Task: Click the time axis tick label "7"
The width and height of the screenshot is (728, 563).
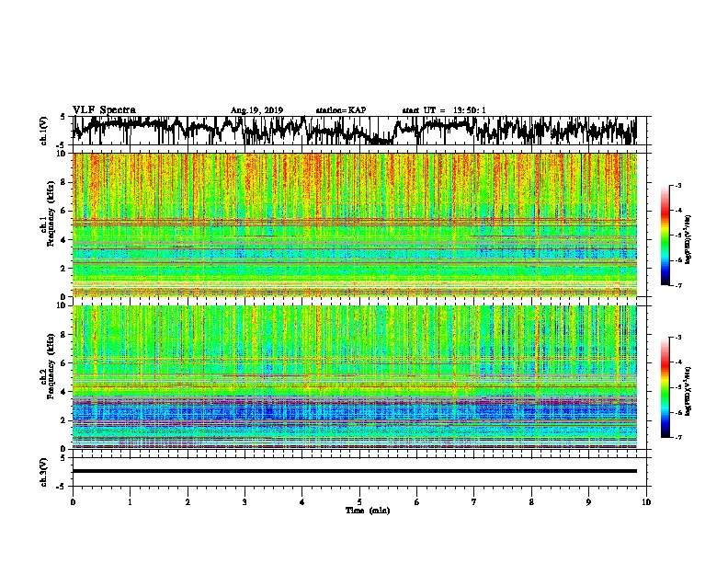Action: (474, 502)
